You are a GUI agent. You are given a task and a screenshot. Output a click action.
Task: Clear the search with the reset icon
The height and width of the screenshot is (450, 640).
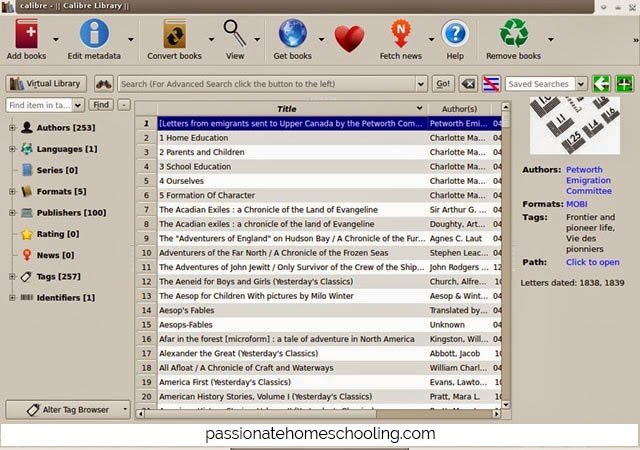[468, 84]
